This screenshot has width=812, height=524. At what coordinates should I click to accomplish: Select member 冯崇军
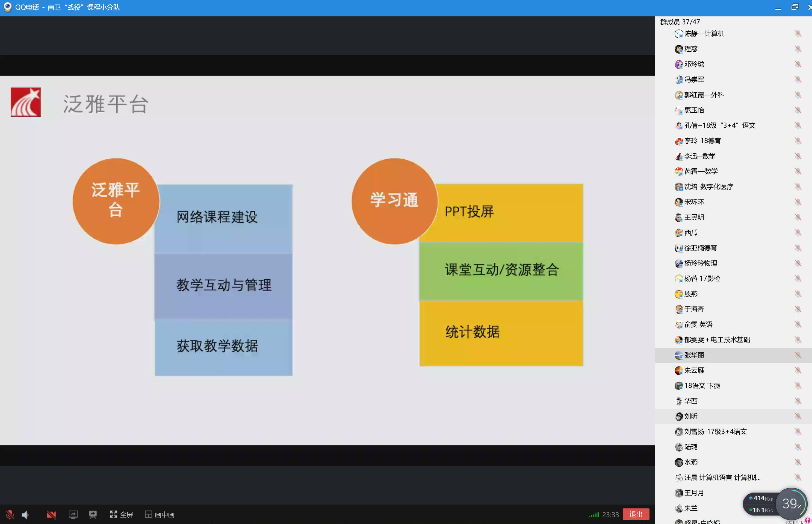(x=733, y=80)
